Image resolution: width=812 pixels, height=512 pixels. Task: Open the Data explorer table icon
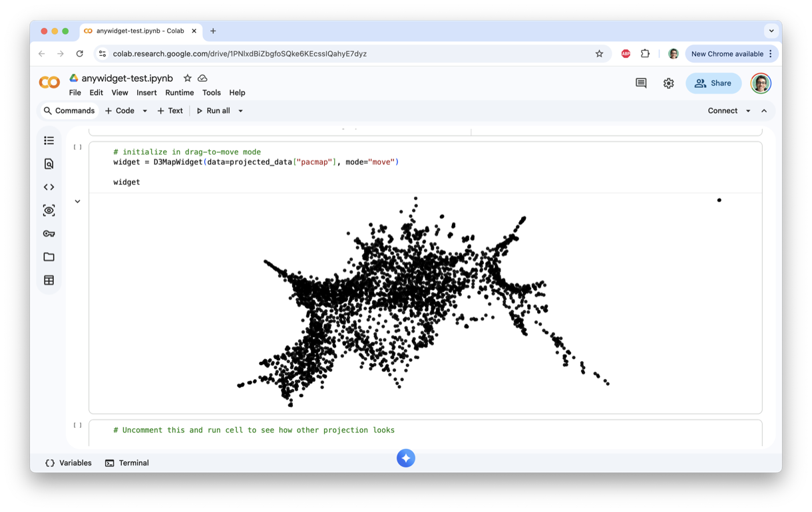[49, 280]
